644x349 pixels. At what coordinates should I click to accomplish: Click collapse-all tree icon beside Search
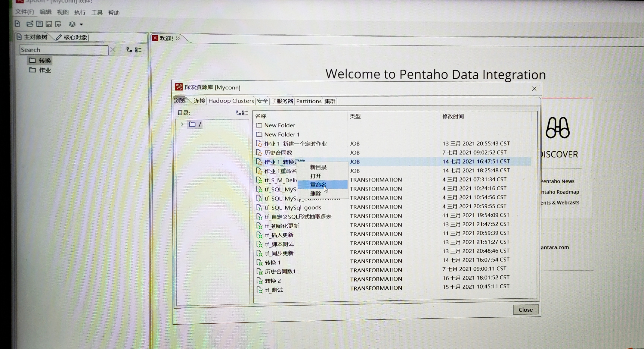pos(138,50)
